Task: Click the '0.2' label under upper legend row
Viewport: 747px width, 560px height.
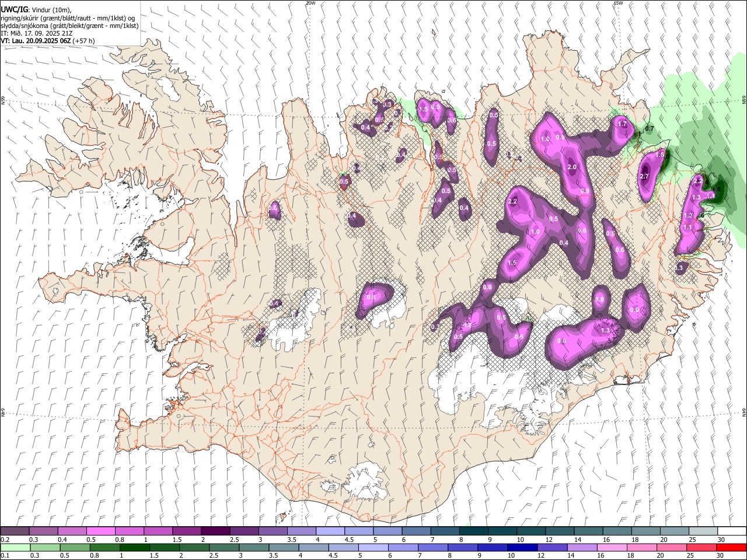Action: pos(5,540)
